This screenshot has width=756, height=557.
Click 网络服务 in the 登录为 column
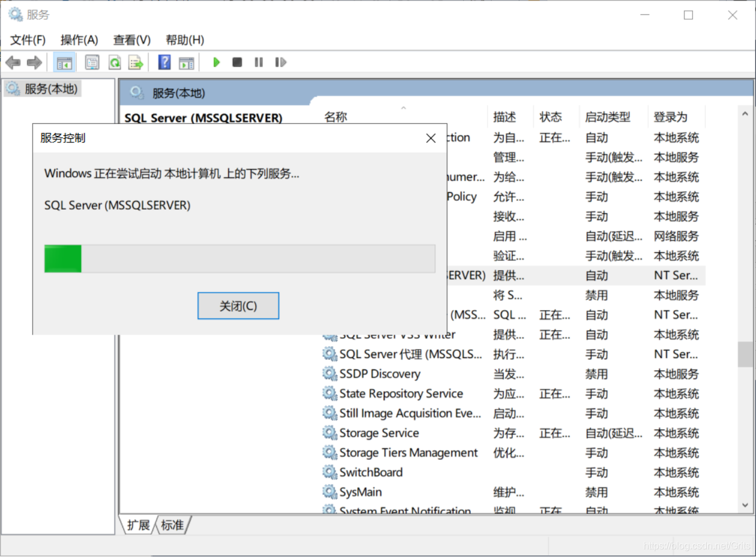[676, 236]
